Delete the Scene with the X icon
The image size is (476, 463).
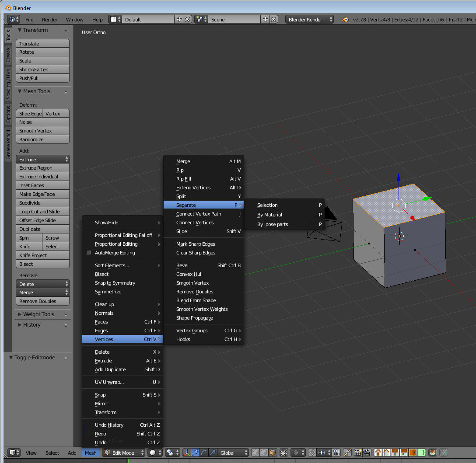(x=273, y=19)
